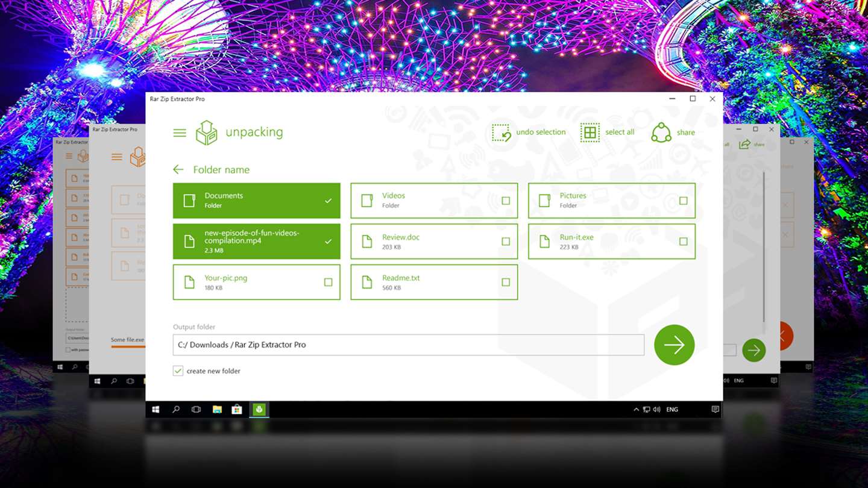
Task: Click the new-episode-of-fun-videos-compilation.mp4 file name
Action: pyautogui.click(x=252, y=237)
